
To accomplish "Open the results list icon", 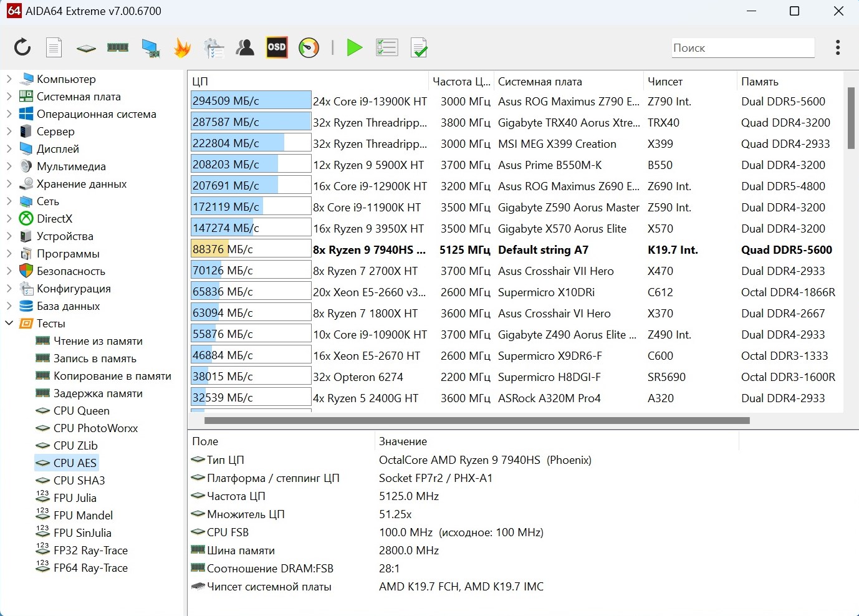I will (x=387, y=47).
